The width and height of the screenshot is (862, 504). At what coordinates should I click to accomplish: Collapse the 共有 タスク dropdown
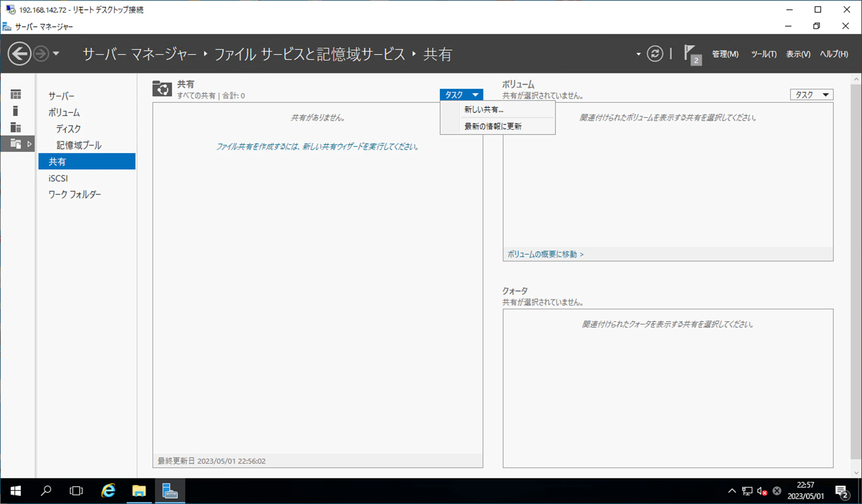pos(461,95)
